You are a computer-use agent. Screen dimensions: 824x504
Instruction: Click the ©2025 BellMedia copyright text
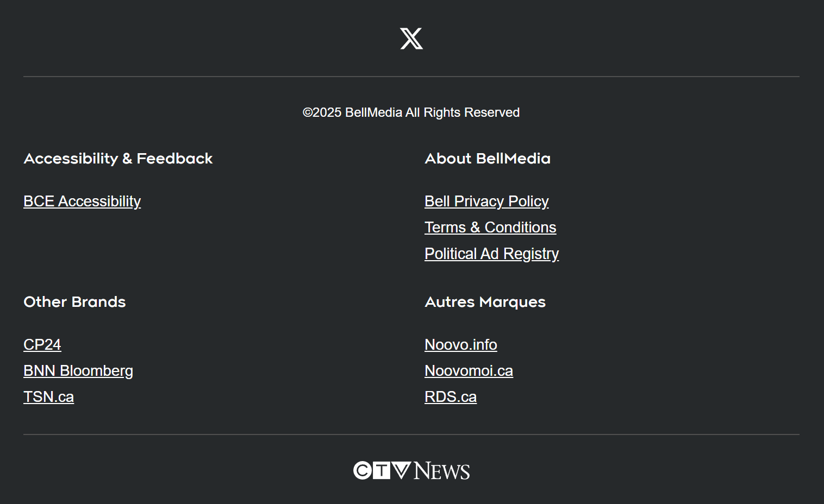click(x=411, y=112)
